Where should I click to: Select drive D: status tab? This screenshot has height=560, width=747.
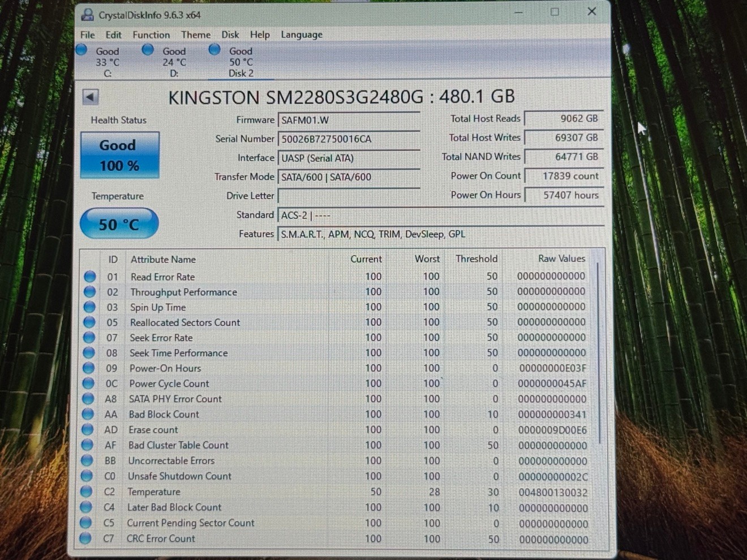pos(174,62)
